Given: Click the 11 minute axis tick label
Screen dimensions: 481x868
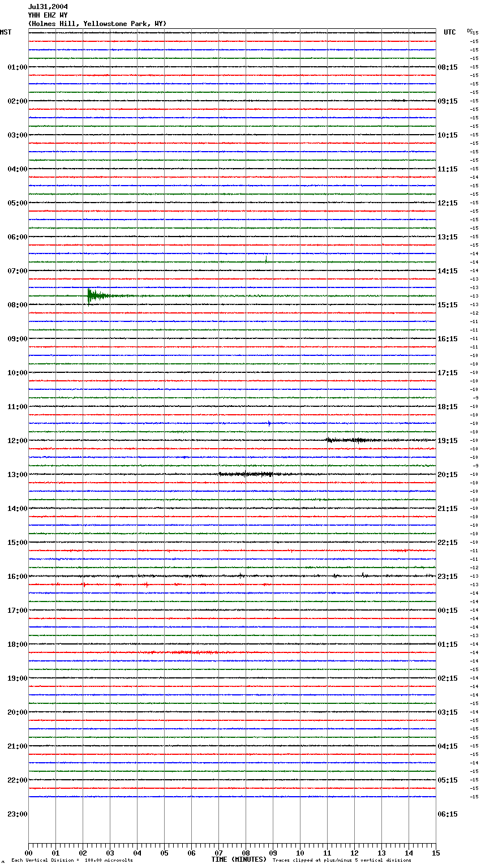Looking at the screenshot, I should (327, 853).
